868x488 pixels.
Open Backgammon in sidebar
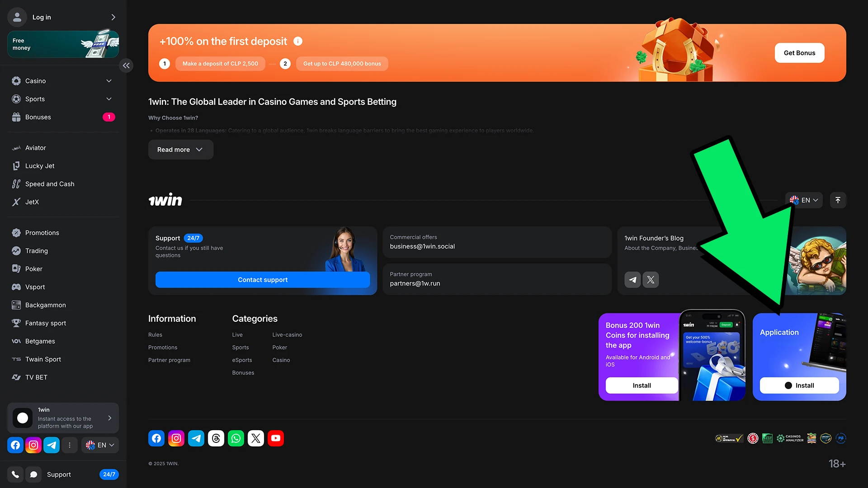(x=63, y=305)
